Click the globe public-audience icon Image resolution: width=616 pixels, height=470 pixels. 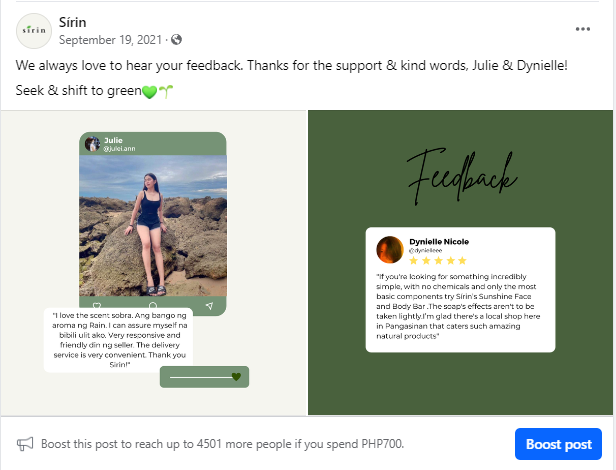pos(177,40)
